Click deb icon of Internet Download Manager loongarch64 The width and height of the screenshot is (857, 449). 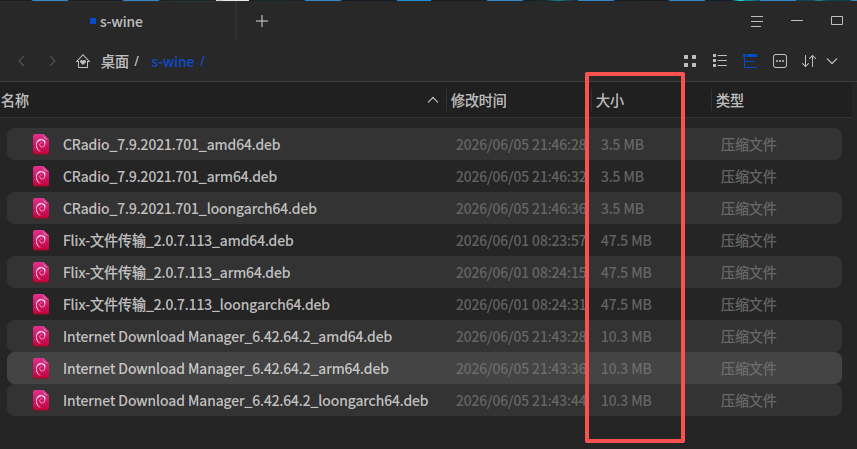click(x=41, y=400)
